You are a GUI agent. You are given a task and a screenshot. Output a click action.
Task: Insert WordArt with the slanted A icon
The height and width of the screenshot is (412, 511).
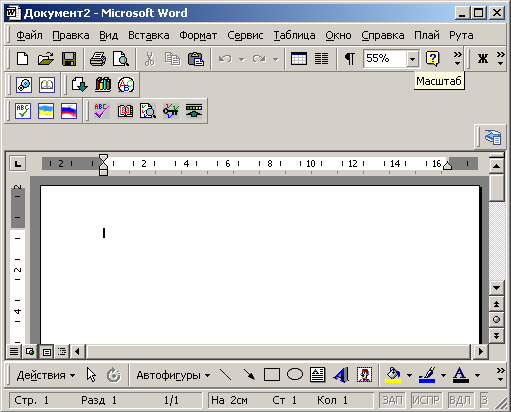point(341,375)
